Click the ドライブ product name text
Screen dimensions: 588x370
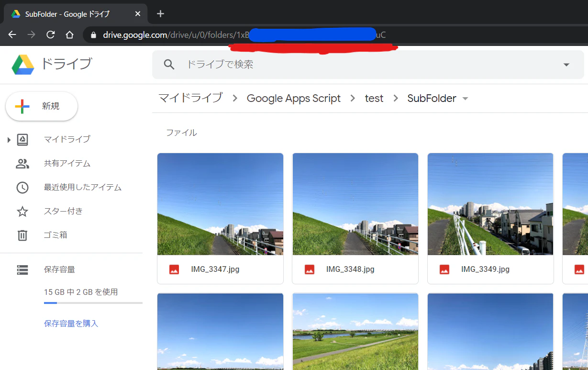pyautogui.click(x=66, y=64)
